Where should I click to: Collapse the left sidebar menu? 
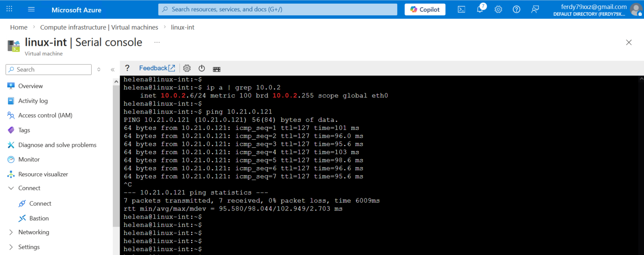[112, 70]
